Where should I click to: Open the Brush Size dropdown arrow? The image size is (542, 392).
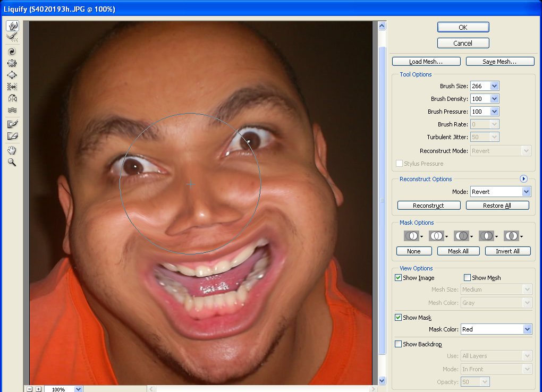point(494,86)
